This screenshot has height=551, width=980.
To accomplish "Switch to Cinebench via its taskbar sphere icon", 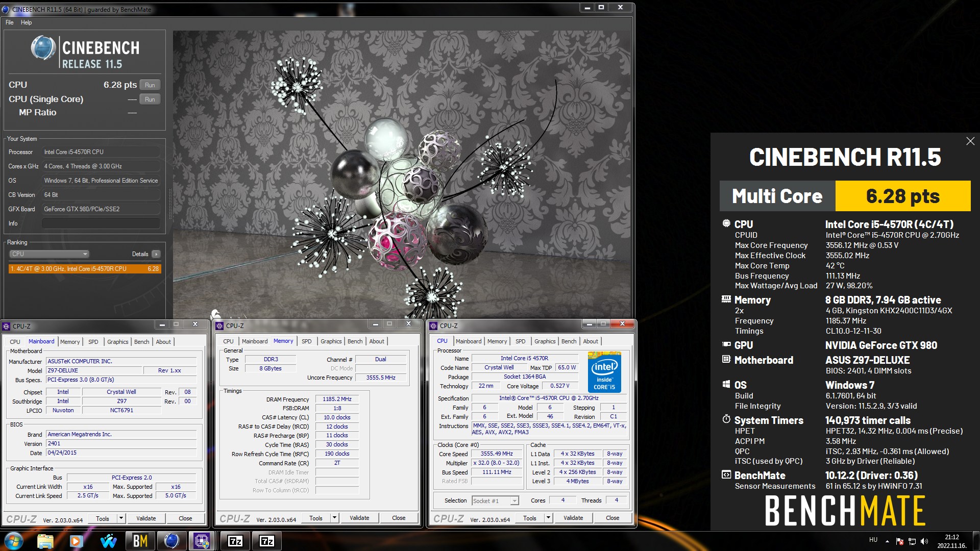I will click(171, 541).
